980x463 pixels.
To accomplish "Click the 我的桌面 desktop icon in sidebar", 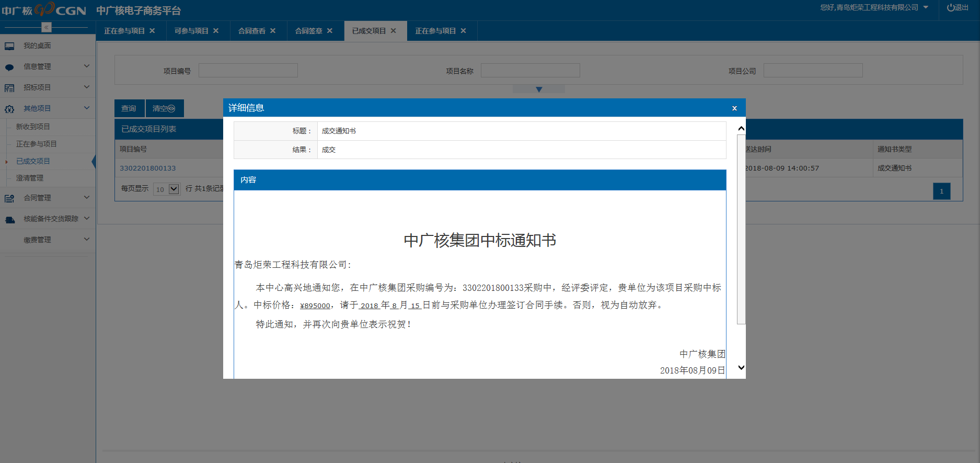I will pyautogui.click(x=9, y=46).
